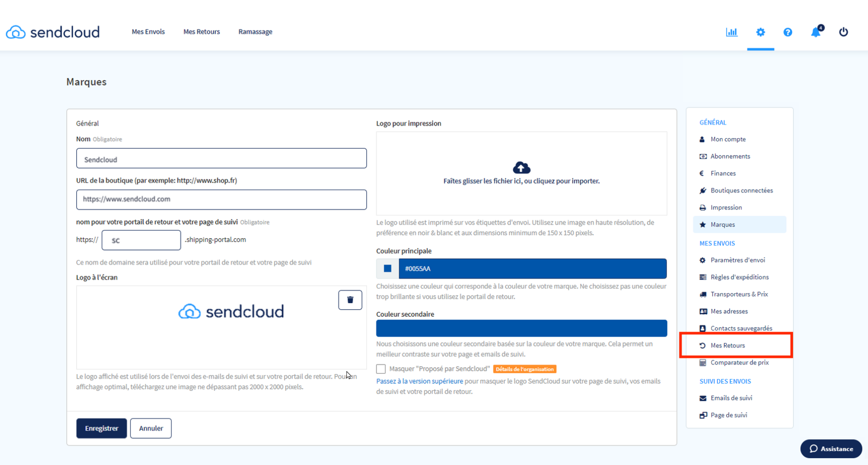Open the help menu
The height and width of the screenshot is (465, 868).
(788, 32)
